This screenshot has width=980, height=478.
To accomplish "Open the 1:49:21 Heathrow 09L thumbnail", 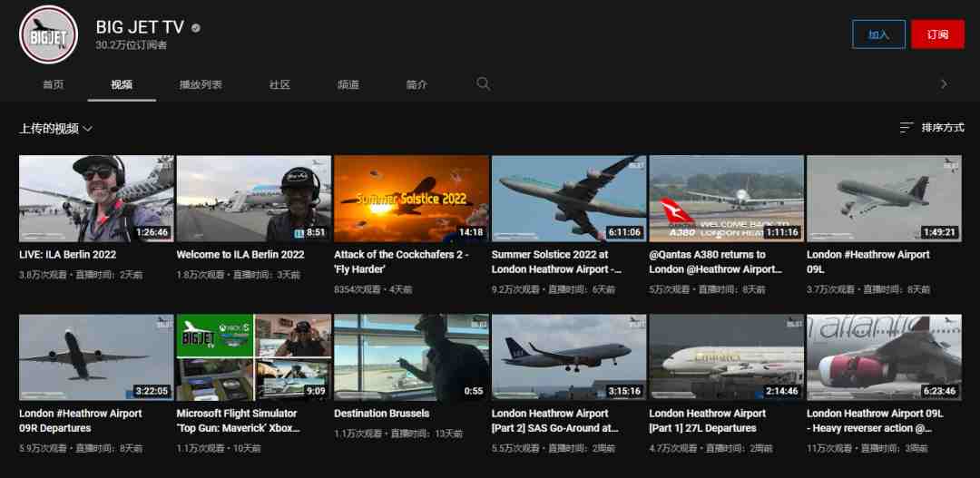I will tap(884, 198).
